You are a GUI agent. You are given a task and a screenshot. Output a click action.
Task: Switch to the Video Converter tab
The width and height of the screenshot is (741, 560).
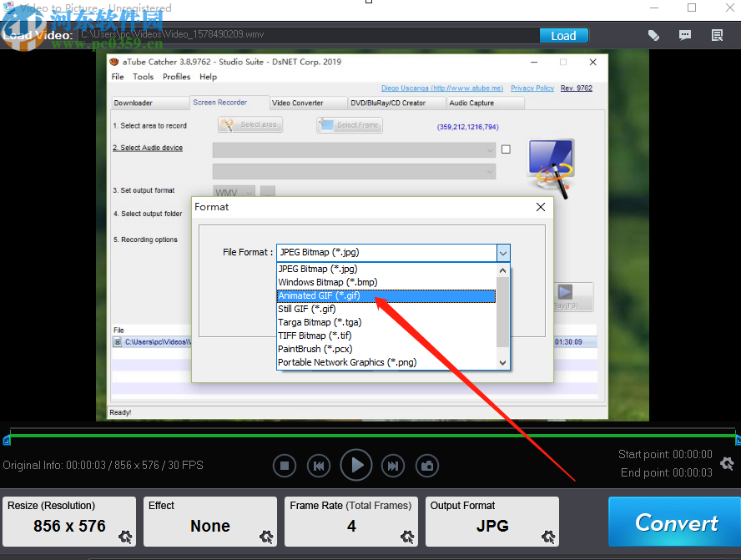308,103
